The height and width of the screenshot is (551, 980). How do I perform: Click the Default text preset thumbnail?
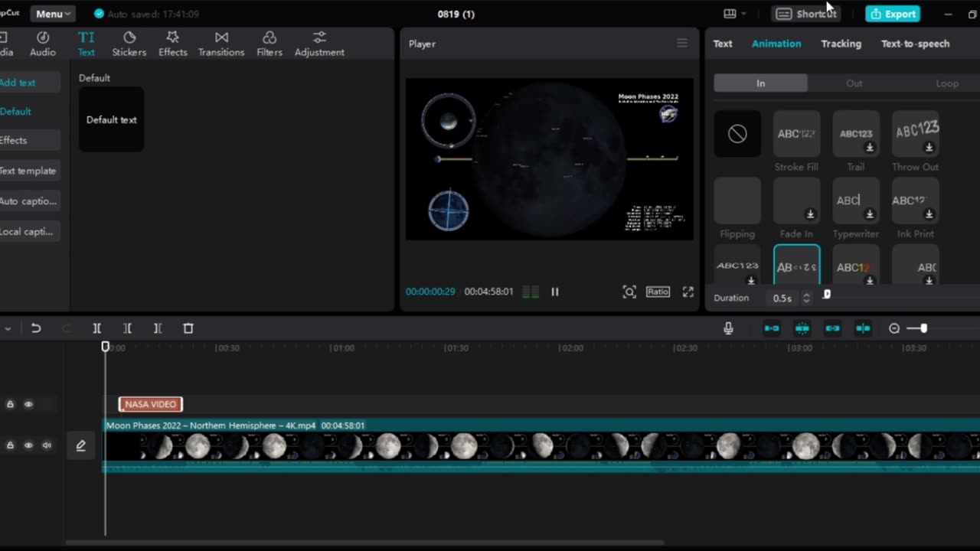coord(112,119)
